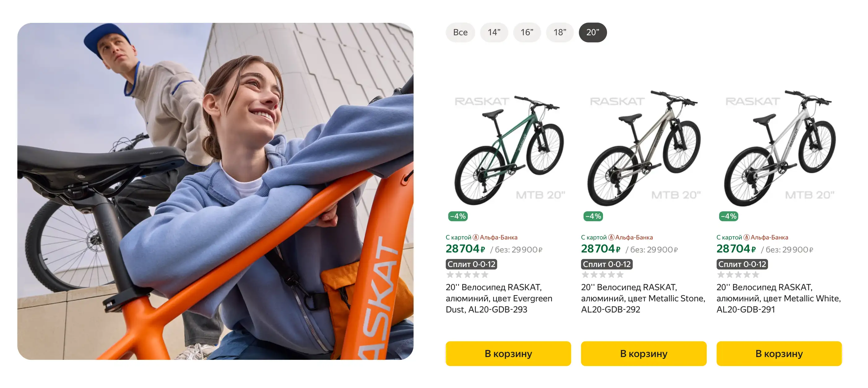This screenshot has height=388, width=868.
Task: Show all sizes with Все filter
Action: click(x=460, y=32)
